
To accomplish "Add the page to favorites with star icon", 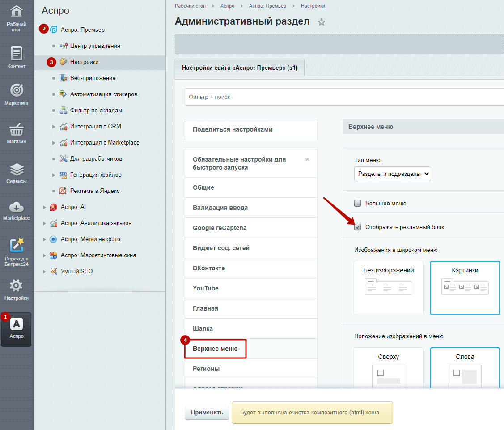I will (322, 22).
